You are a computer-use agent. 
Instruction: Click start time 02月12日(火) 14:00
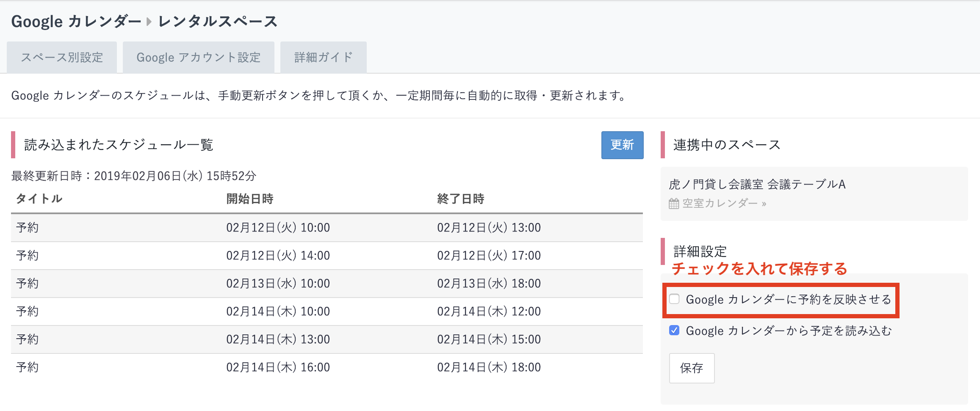pyautogui.click(x=278, y=256)
